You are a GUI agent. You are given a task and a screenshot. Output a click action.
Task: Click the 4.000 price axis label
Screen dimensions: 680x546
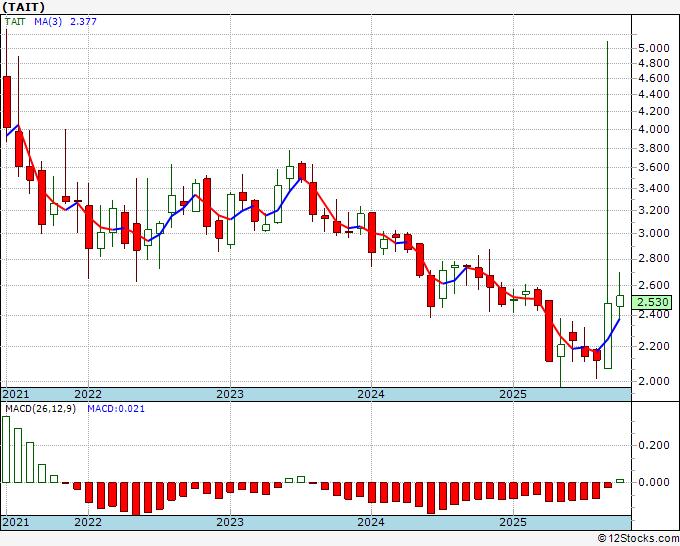[654, 129]
